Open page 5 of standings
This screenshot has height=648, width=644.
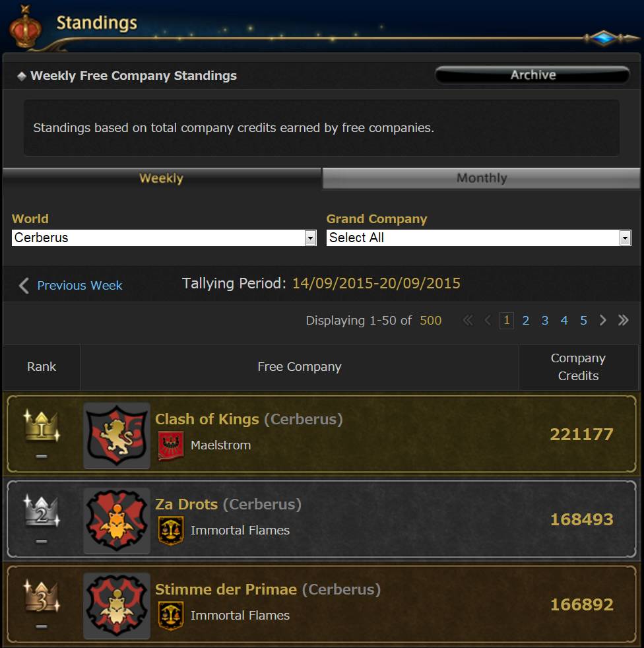click(584, 320)
